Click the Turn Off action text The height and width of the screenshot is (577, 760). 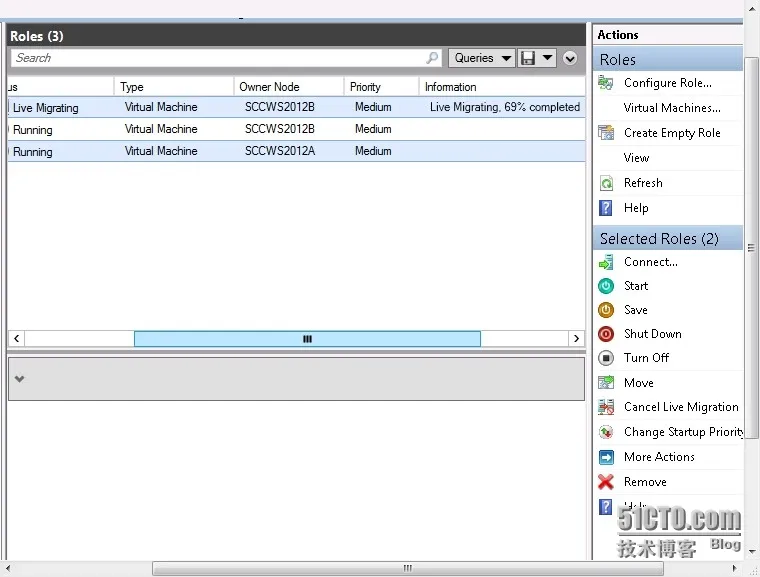[x=646, y=358]
